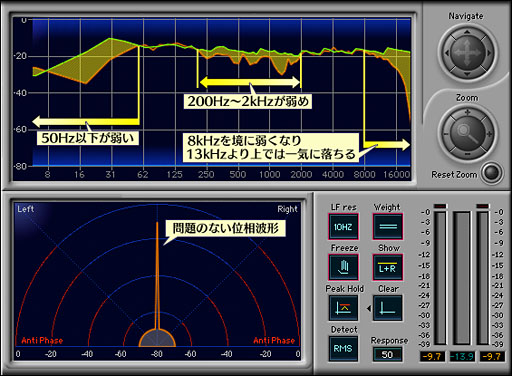Click the magnifier in Zoom dial center
The image size is (512, 376).
[x=467, y=133]
